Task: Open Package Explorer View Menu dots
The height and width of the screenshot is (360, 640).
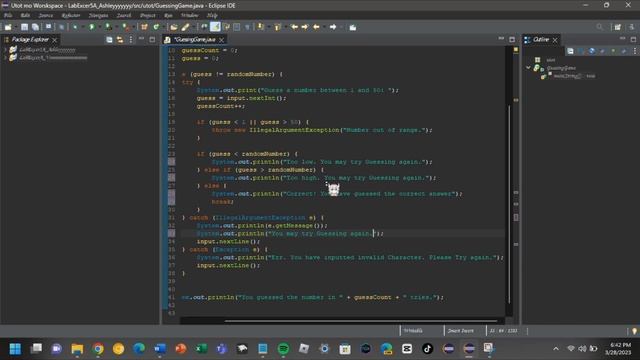Action: 131,40
